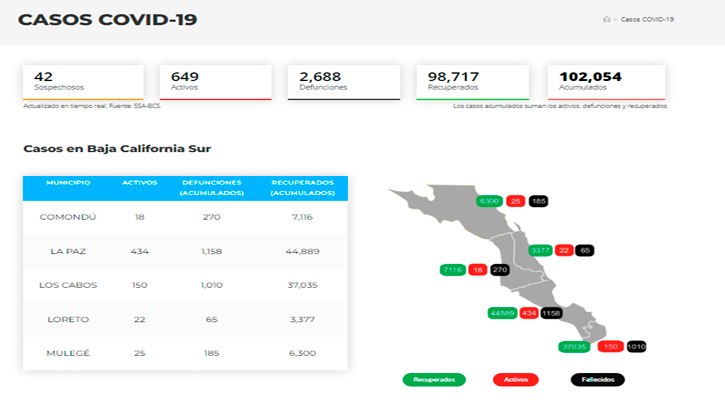Select the 42 Sospechosos stat card
Viewport: 725px width, 400px height.
[x=83, y=82]
